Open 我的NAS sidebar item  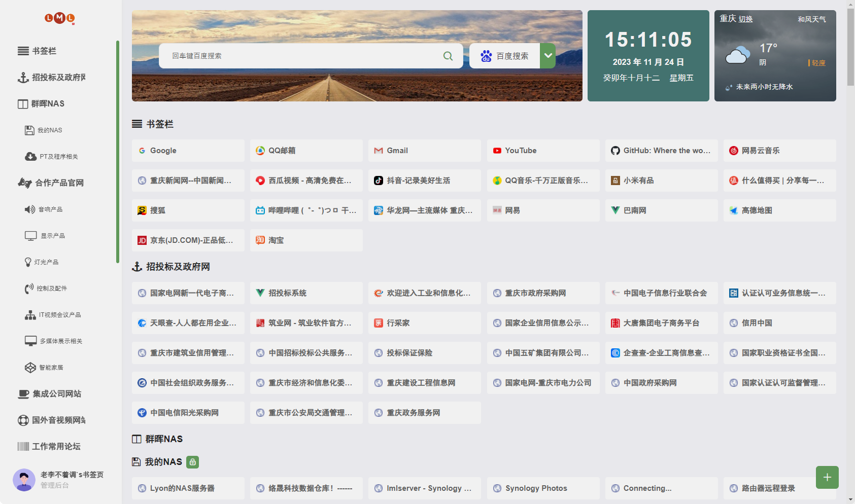click(x=44, y=130)
